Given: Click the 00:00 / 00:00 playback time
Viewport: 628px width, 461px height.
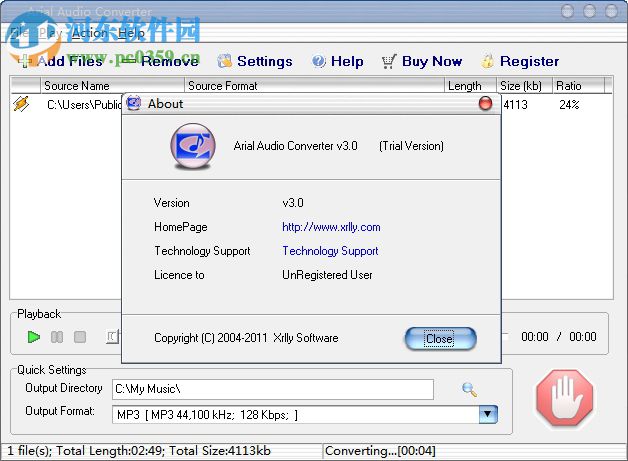Looking at the screenshot, I should click(x=559, y=337).
